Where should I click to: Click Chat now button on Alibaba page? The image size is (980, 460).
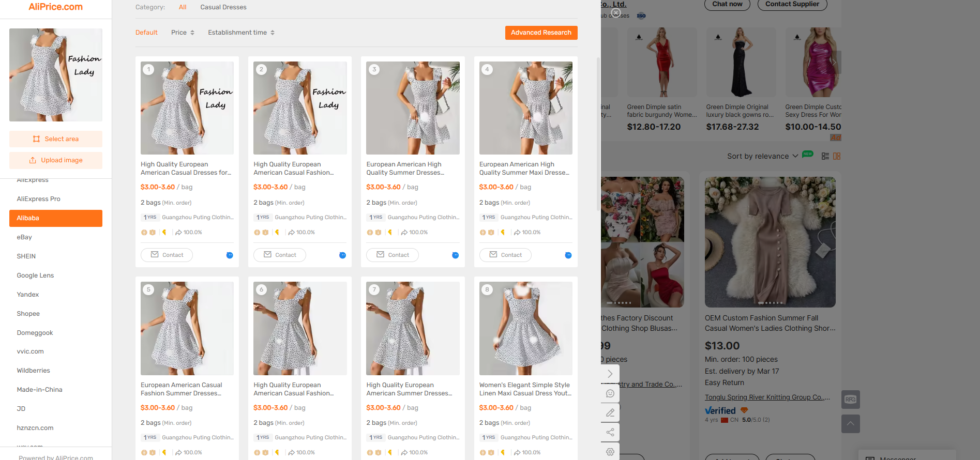727,4
